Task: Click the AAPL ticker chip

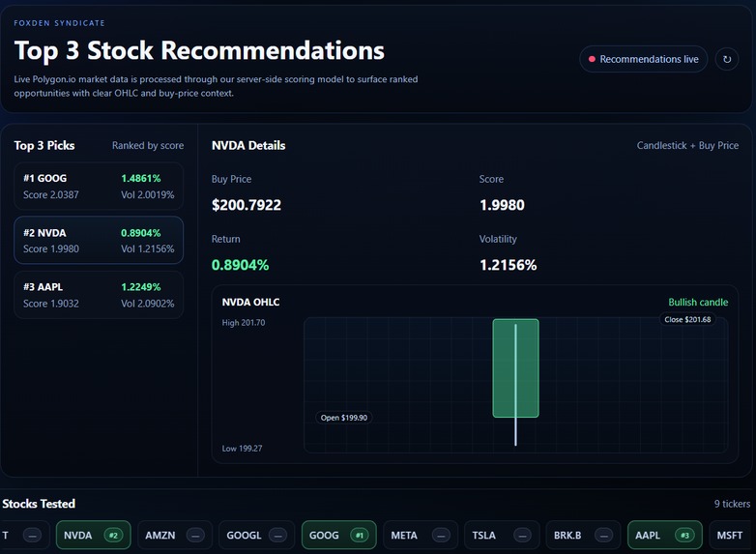Action: 665,536
